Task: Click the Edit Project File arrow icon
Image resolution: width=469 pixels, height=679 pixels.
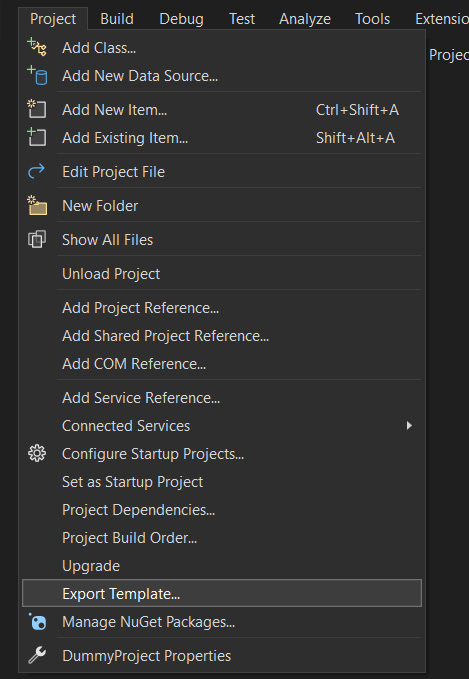Action: coord(36,171)
